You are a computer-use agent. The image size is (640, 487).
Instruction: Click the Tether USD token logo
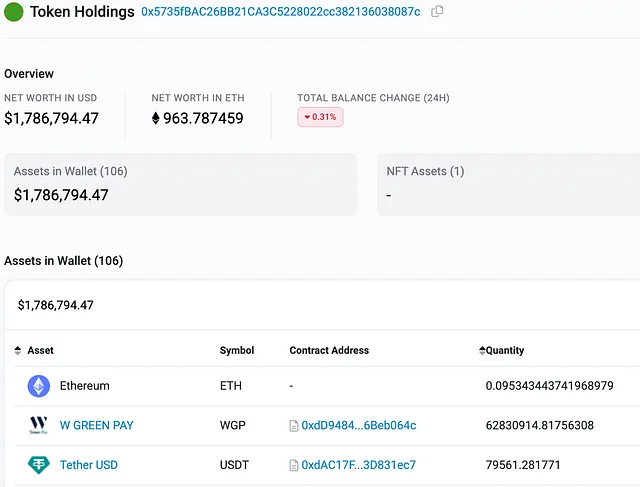pos(39,465)
